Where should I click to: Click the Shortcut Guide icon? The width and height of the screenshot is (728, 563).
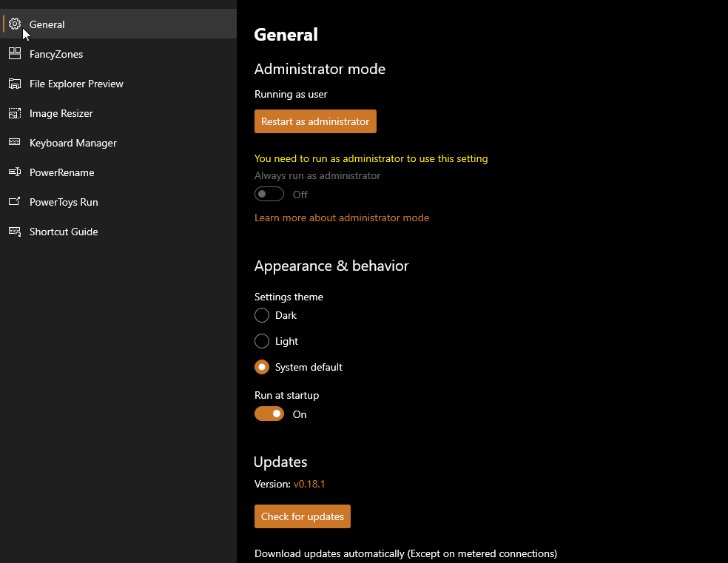click(15, 232)
